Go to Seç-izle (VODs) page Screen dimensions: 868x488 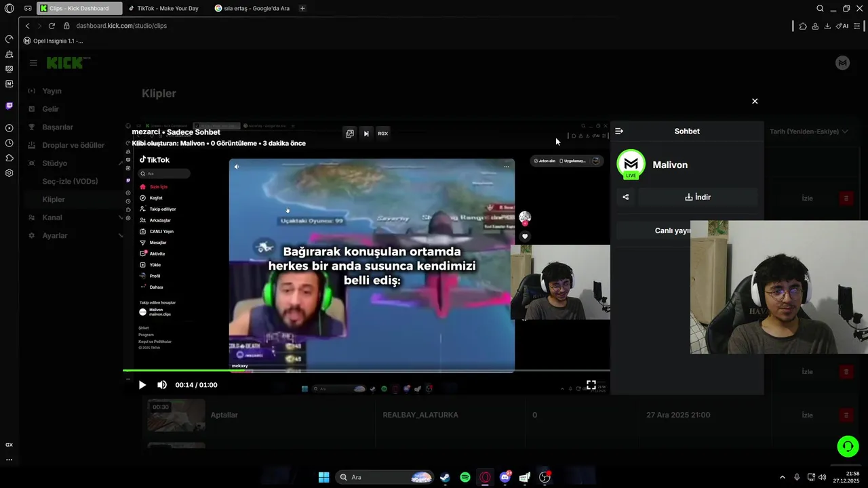70,182
